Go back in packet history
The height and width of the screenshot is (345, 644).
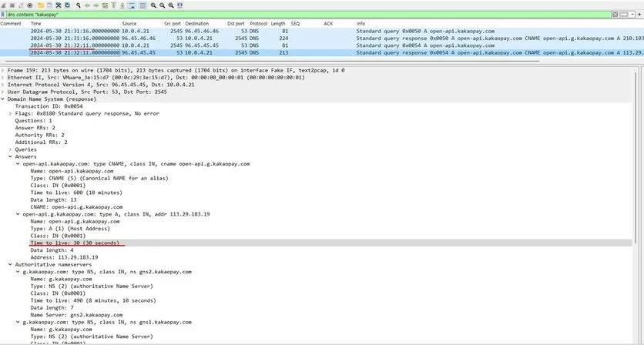point(88,5)
